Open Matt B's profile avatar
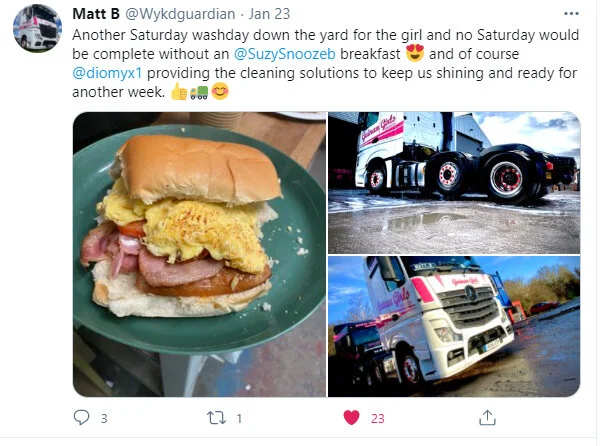 point(37,28)
